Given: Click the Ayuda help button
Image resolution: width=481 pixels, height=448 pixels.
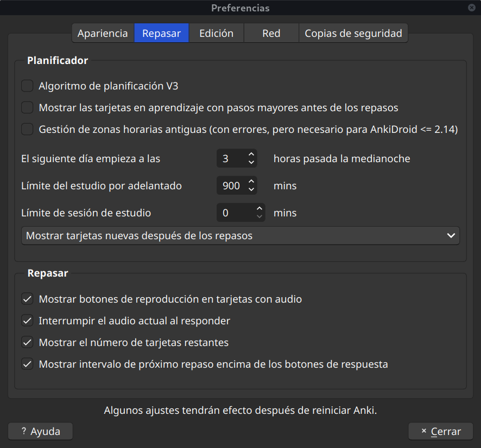Looking at the screenshot, I should point(41,432).
